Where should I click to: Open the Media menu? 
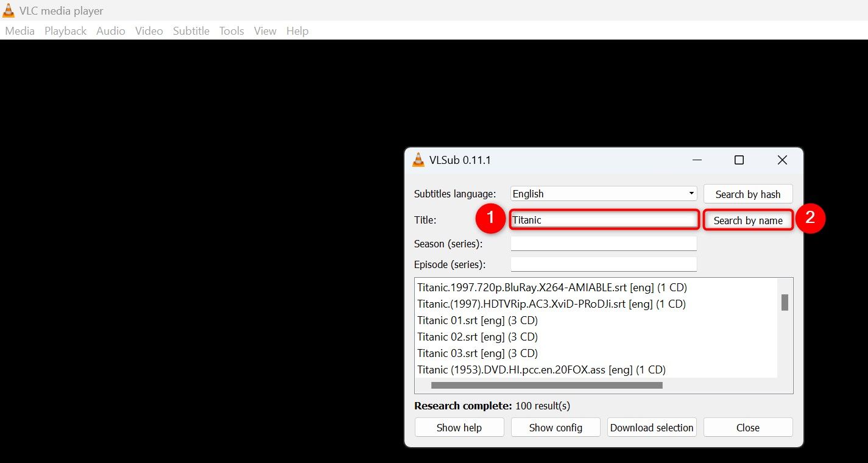click(x=19, y=31)
